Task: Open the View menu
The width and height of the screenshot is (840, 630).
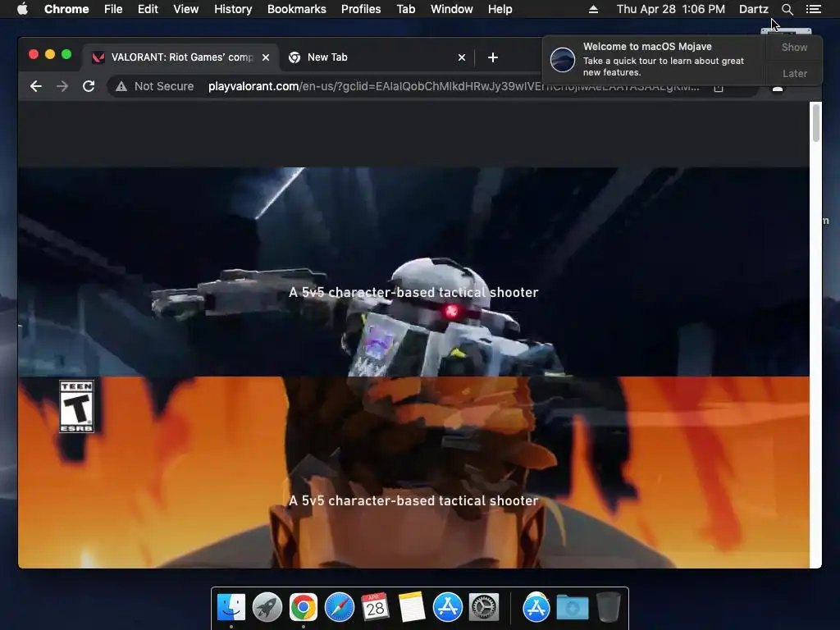Action: 186,9
